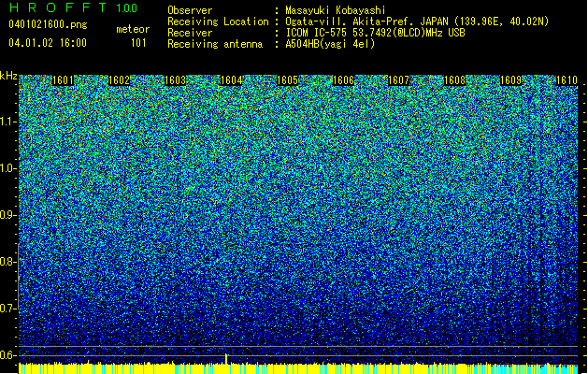
Task: Click the meteor label
Action: pyautogui.click(x=133, y=29)
